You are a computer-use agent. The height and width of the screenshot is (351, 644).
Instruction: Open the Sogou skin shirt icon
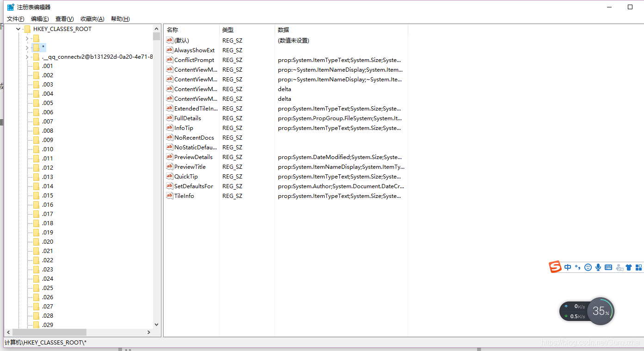(x=629, y=267)
